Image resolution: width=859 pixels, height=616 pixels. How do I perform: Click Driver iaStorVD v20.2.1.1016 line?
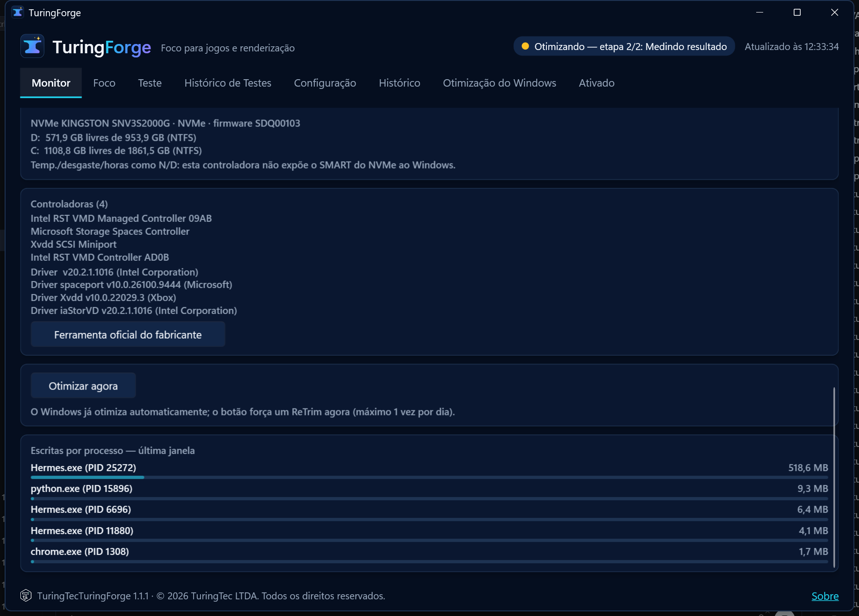[134, 310]
